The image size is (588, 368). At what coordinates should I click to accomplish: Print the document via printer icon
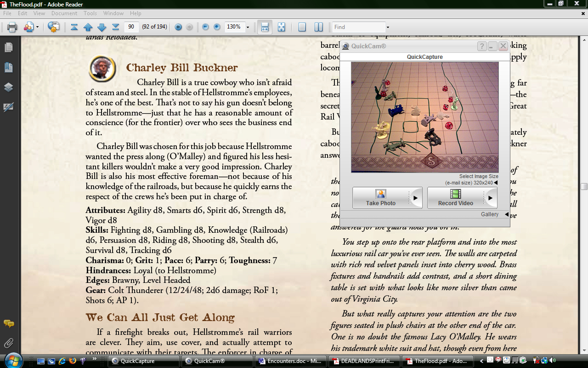click(12, 27)
